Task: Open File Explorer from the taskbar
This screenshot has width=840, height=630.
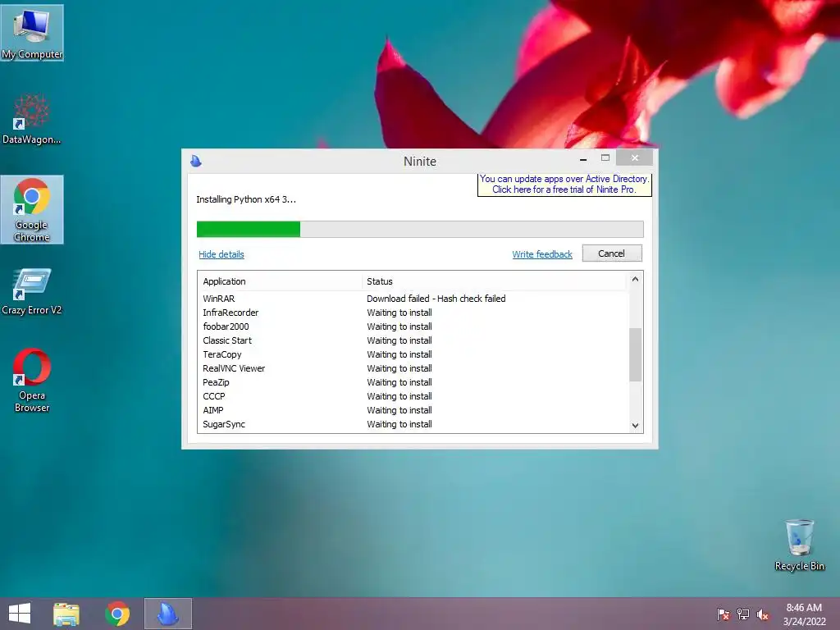Action: [x=66, y=614]
